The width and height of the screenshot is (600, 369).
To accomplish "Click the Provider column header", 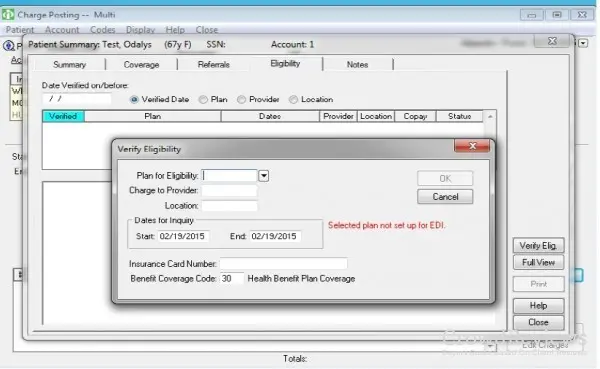I will pos(338,116).
